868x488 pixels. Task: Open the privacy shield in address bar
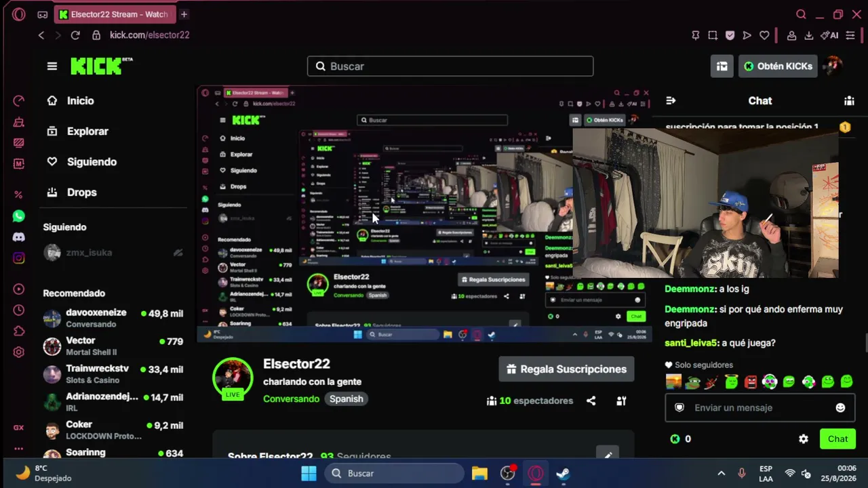pyautogui.click(x=730, y=35)
